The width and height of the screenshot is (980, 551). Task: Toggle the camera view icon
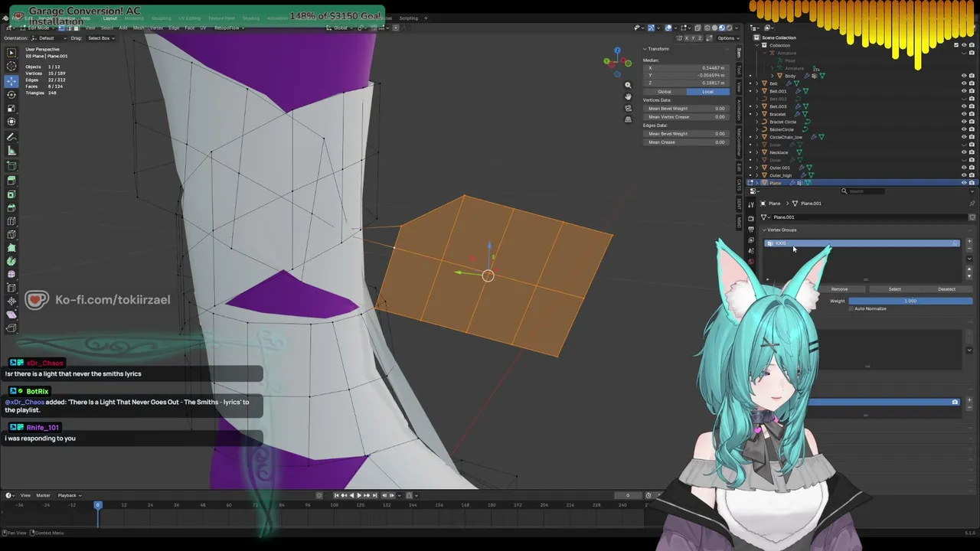[628, 108]
